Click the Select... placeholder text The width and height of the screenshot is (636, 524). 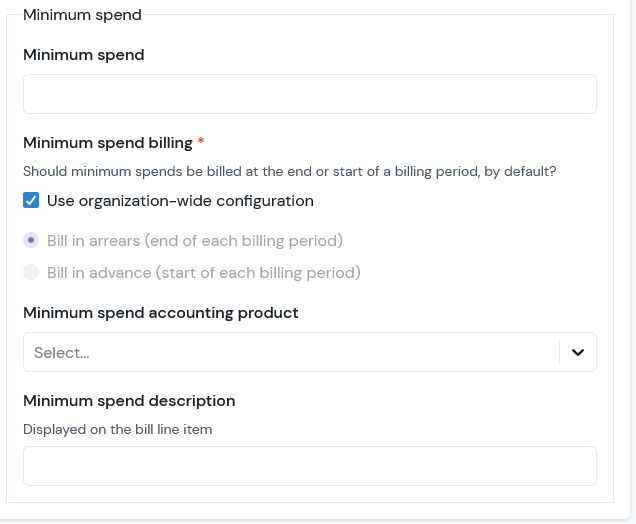pos(62,353)
